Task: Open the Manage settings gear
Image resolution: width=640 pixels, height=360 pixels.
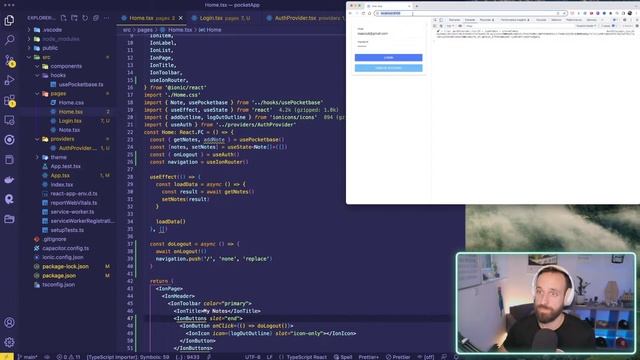Action: [x=9, y=342]
